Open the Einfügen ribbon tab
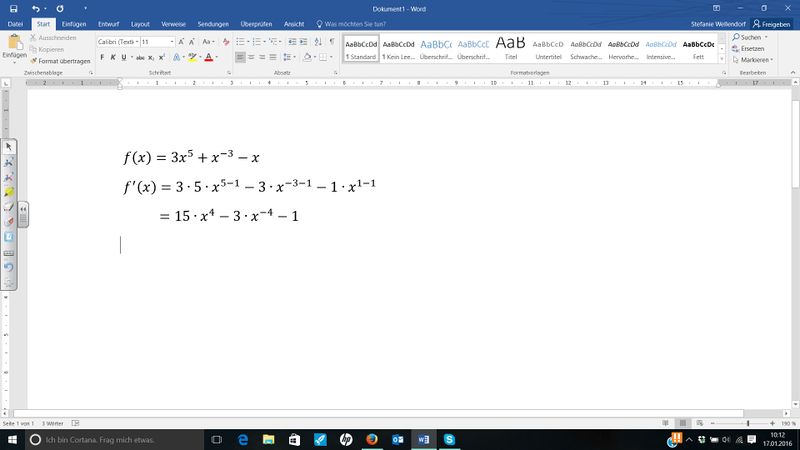Screen dimensions: 800x450 [x=73, y=22]
